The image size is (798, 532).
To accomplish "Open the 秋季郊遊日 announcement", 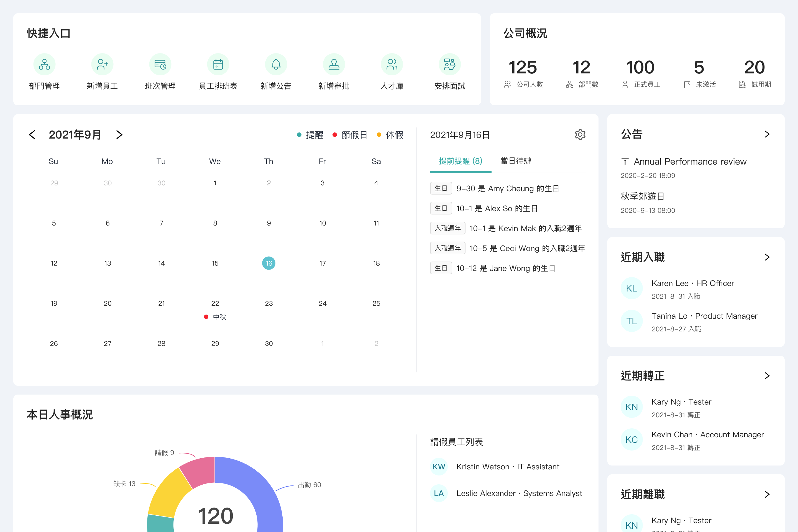I will (643, 196).
